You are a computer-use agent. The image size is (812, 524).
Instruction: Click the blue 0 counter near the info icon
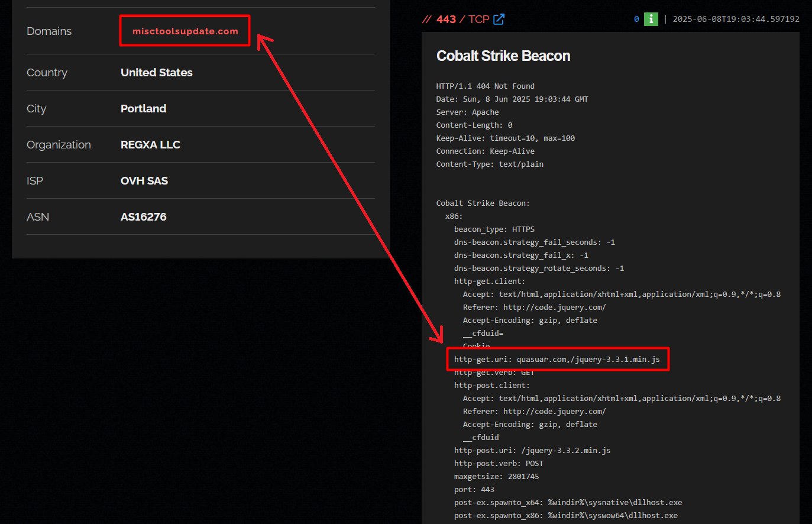[x=636, y=19]
